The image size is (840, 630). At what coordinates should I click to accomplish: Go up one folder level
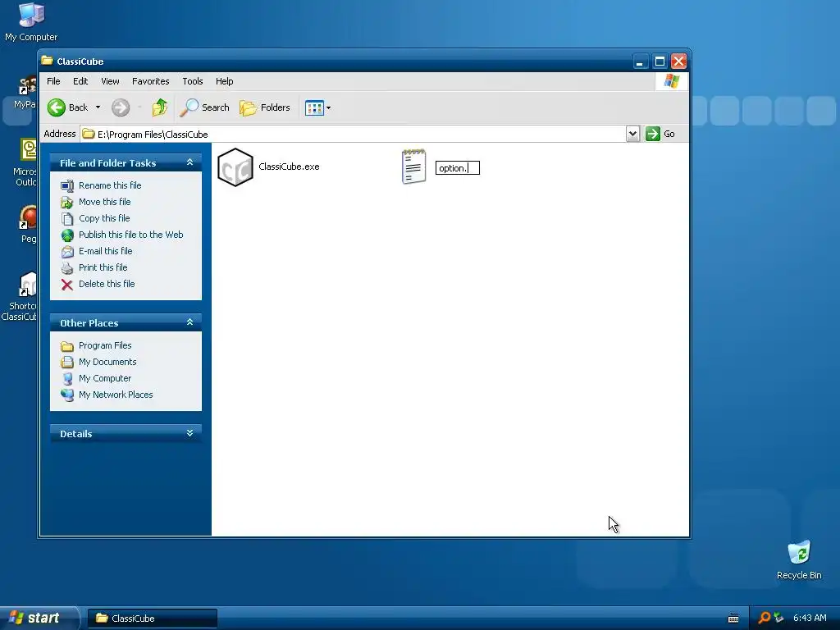pos(160,107)
